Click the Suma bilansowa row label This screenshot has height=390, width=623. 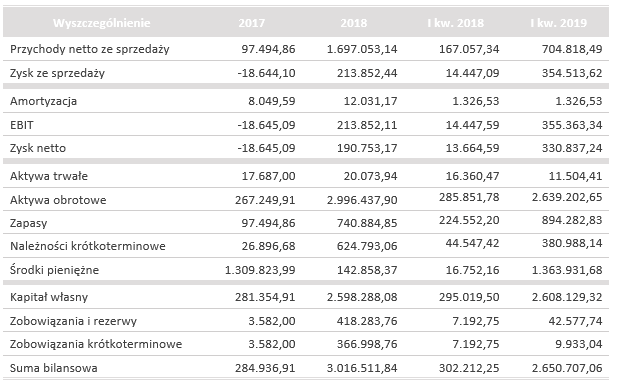coord(54,368)
